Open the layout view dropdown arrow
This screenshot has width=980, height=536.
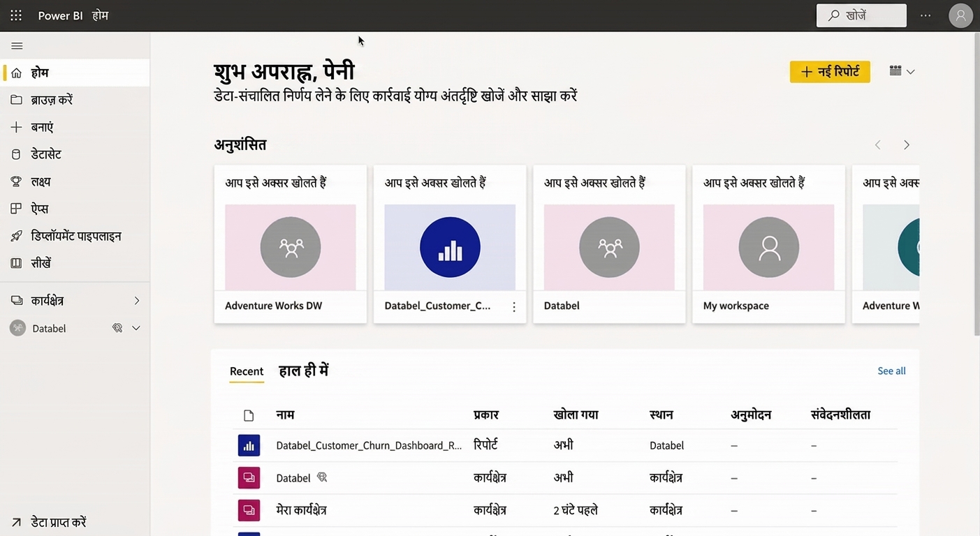click(910, 71)
